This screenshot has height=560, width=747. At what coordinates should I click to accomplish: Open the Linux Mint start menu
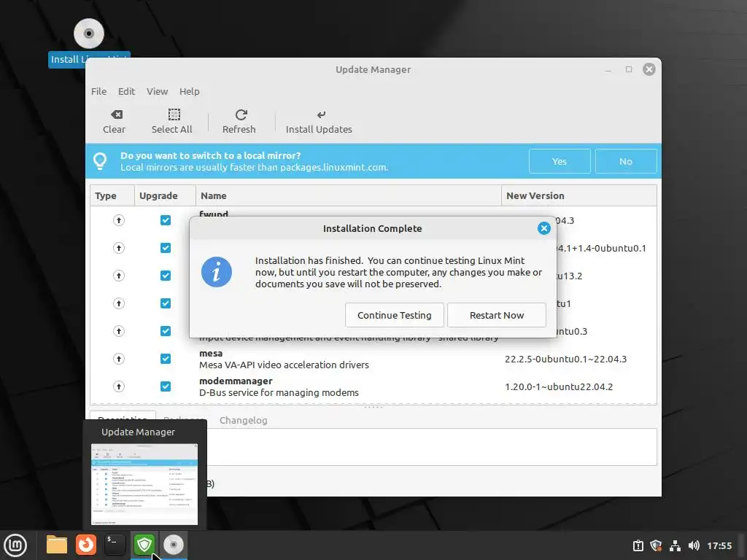(x=15, y=545)
